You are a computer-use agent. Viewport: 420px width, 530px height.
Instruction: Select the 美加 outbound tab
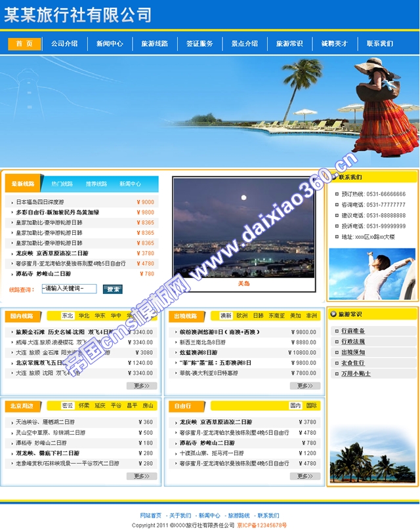pyautogui.click(x=295, y=316)
